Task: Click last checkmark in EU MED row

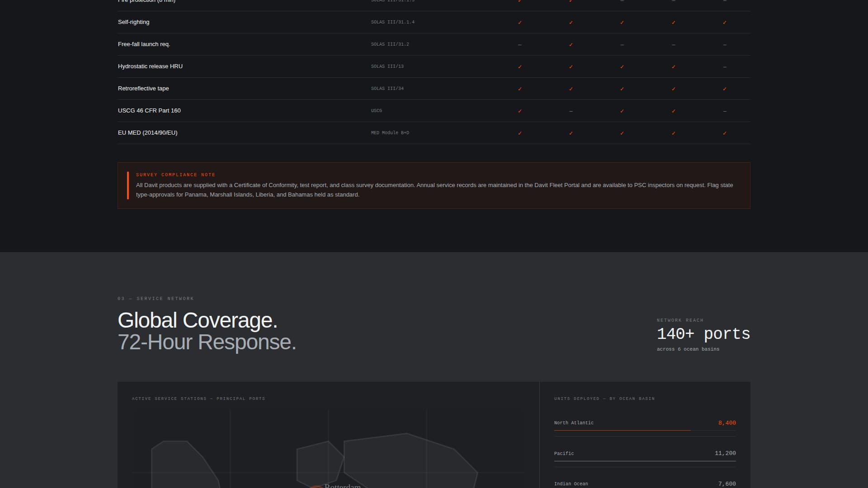Action: pos(724,133)
